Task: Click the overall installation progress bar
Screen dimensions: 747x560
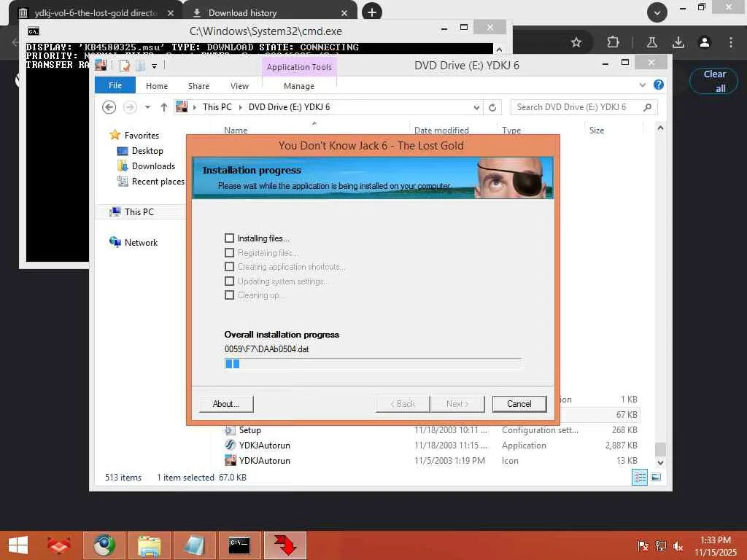Action: [373, 364]
